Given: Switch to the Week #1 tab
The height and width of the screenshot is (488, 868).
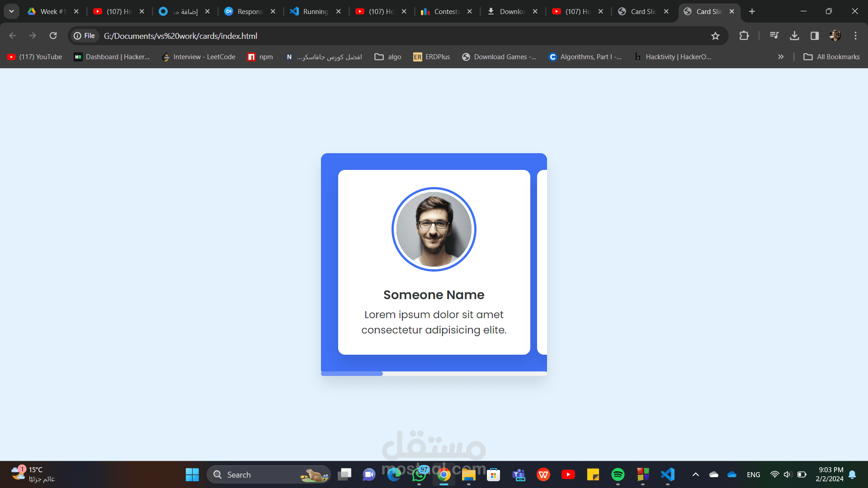Looking at the screenshot, I should click(x=52, y=11).
